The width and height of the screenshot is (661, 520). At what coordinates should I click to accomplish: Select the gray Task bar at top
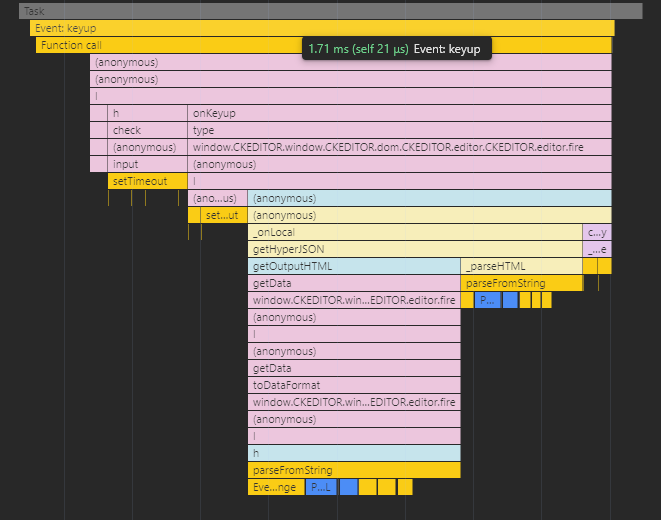point(330,11)
